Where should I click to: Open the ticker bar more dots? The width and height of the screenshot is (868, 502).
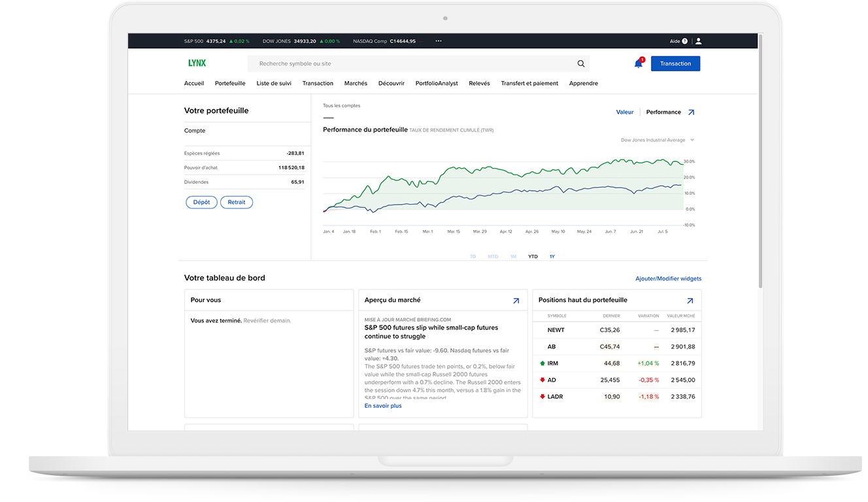pos(439,41)
